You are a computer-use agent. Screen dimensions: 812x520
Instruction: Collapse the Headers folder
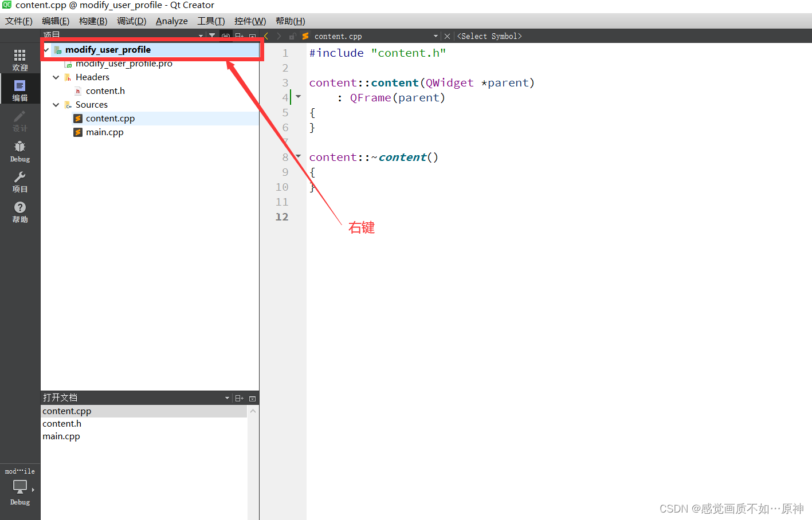coord(56,77)
